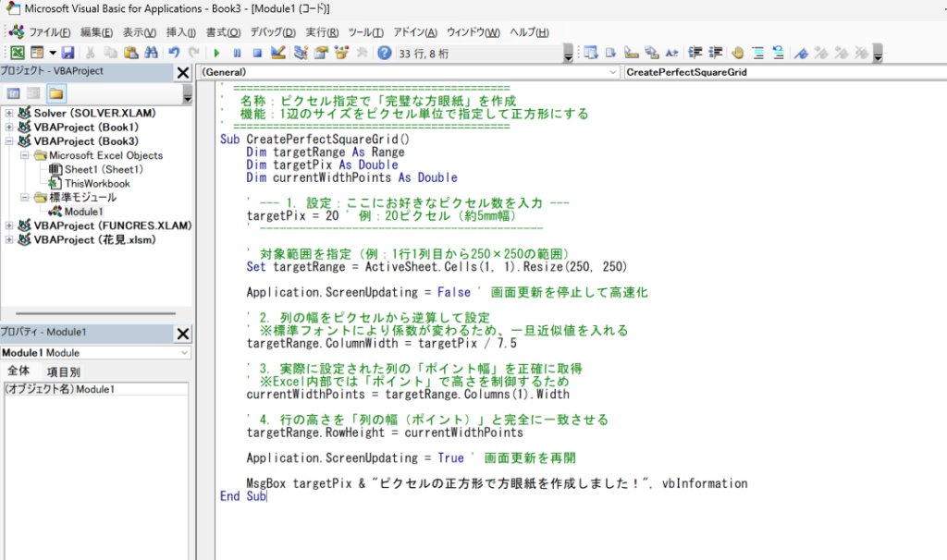
Task: Click the Reset (stop) icon in toolbar
Action: click(257, 53)
